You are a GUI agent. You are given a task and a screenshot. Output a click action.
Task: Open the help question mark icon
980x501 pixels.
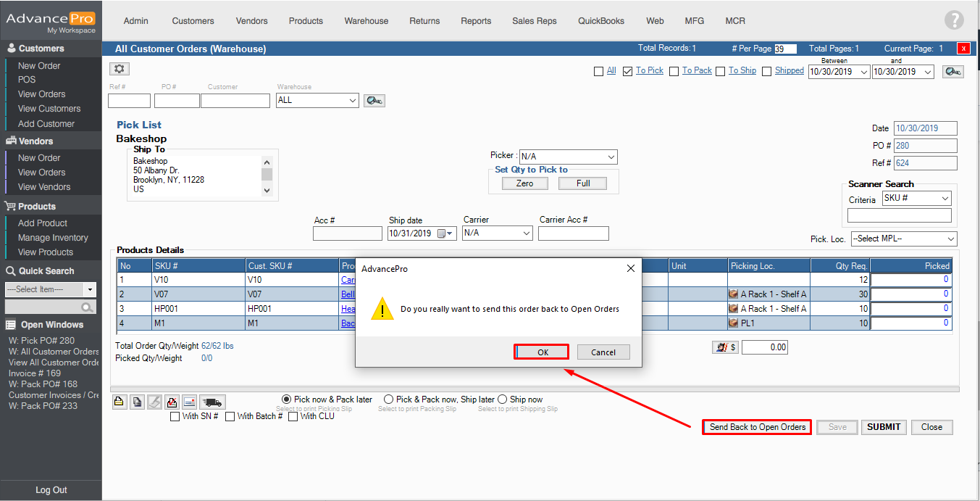click(954, 20)
